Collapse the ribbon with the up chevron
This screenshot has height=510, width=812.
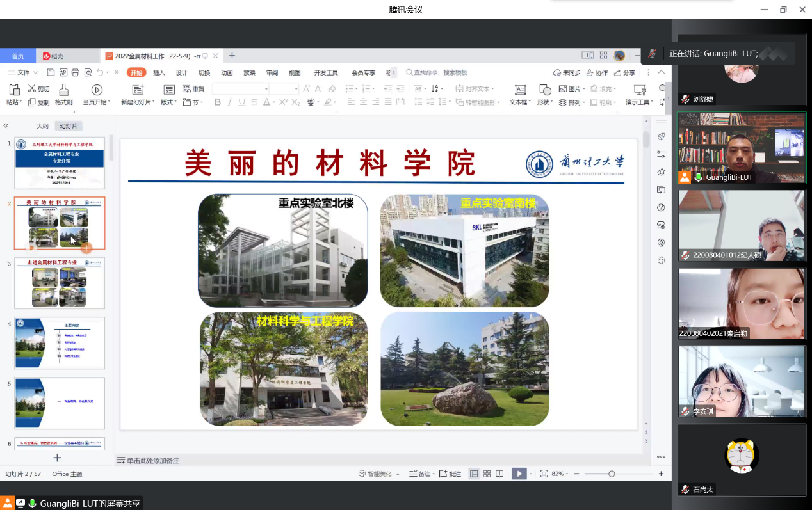click(x=662, y=72)
